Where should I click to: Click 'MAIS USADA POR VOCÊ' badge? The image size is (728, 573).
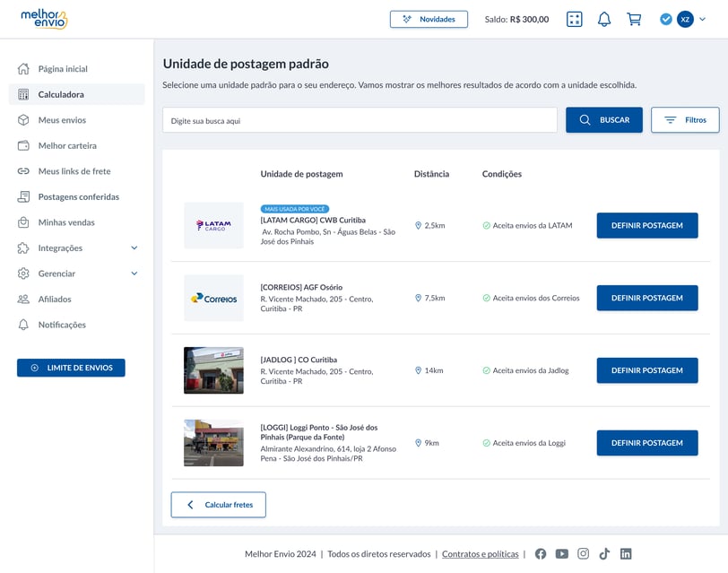point(295,209)
